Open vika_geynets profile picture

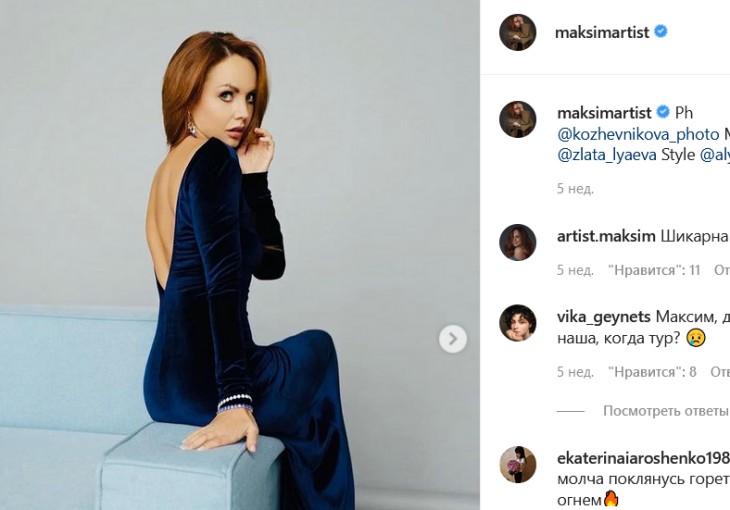point(518,323)
